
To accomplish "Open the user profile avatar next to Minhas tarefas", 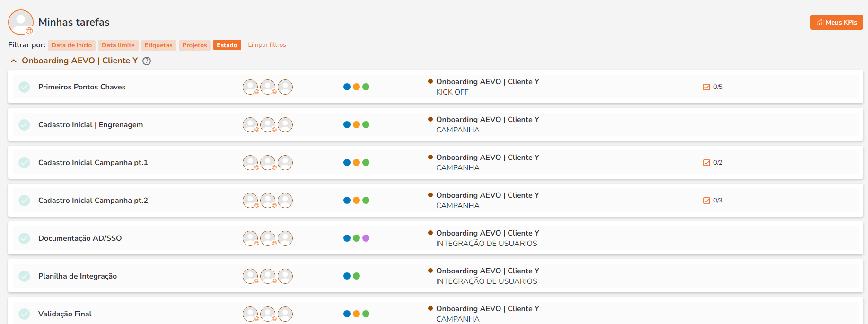I will click(x=21, y=22).
